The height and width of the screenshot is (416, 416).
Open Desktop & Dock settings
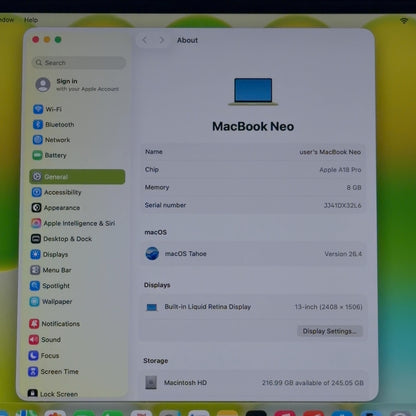61,239
